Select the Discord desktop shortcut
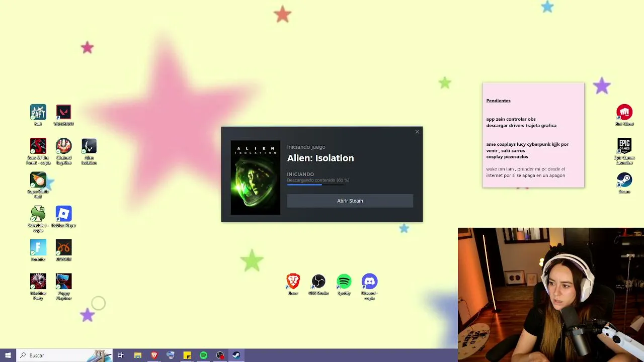644x362 pixels. click(x=370, y=287)
